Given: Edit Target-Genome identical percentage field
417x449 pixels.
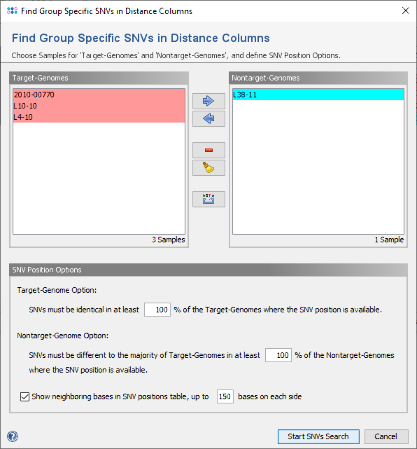Looking at the screenshot, I should (157, 310).
